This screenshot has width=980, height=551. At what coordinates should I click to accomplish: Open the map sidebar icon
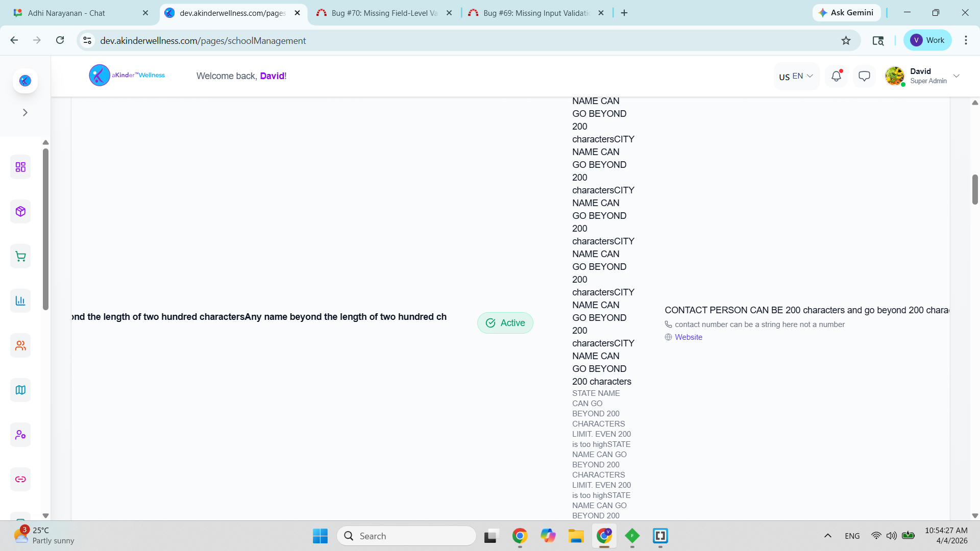click(20, 390)
